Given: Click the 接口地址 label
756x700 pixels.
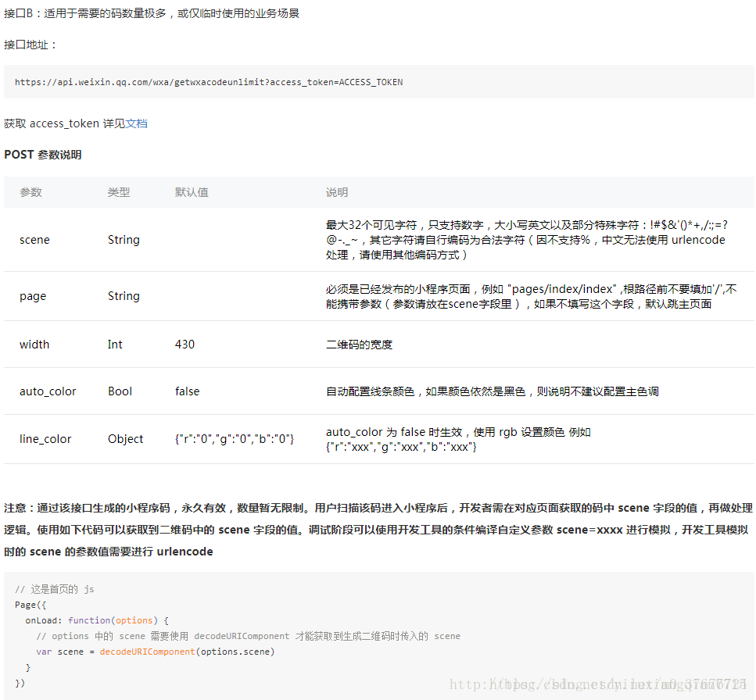Looking at the screenshot, I should pos(30,45).
